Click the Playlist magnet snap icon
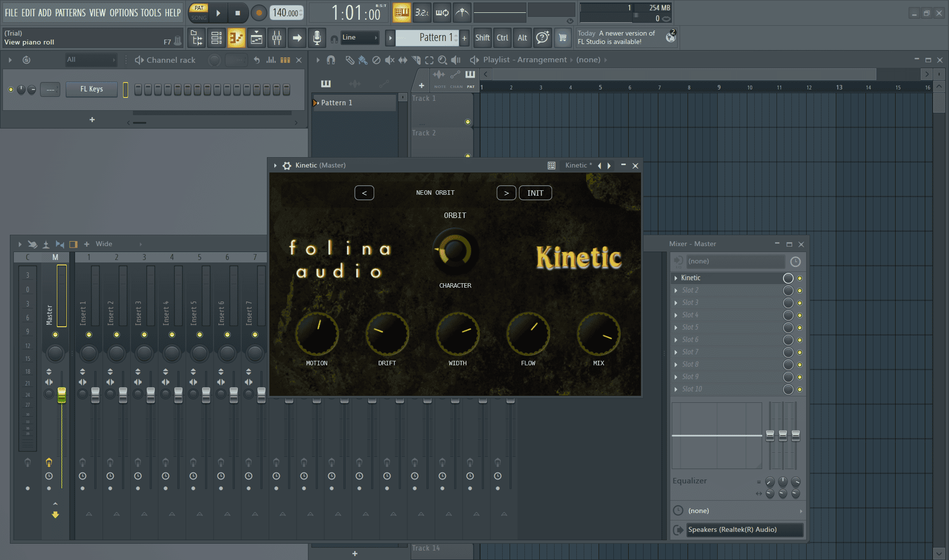949x560 pixels. pos(331,60)
